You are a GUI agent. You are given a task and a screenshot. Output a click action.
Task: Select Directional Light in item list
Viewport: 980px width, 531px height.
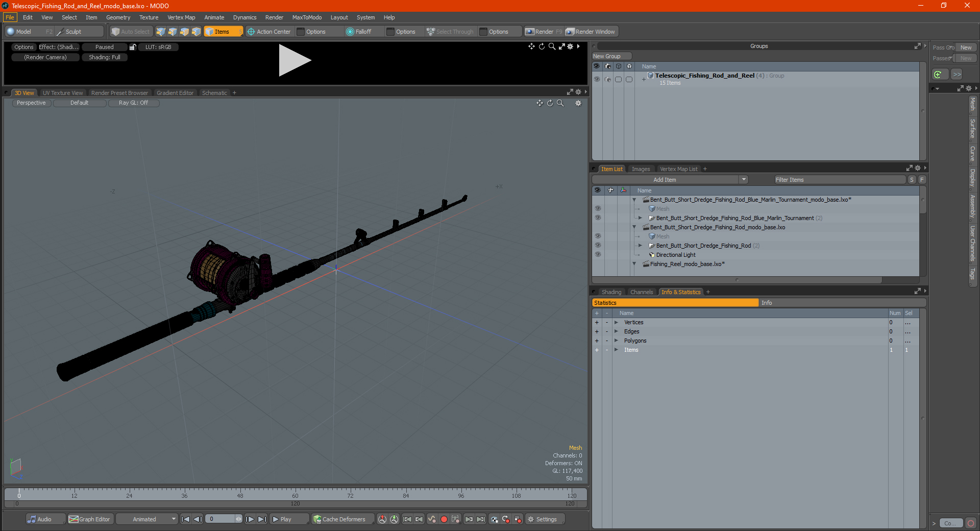pyautogui.click(x=676, y=255)
